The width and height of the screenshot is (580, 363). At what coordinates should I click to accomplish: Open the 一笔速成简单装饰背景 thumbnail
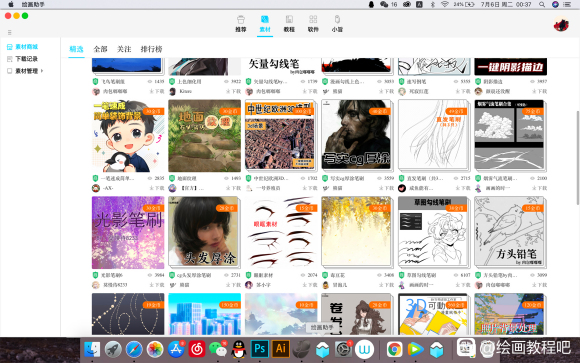[128, 135]
